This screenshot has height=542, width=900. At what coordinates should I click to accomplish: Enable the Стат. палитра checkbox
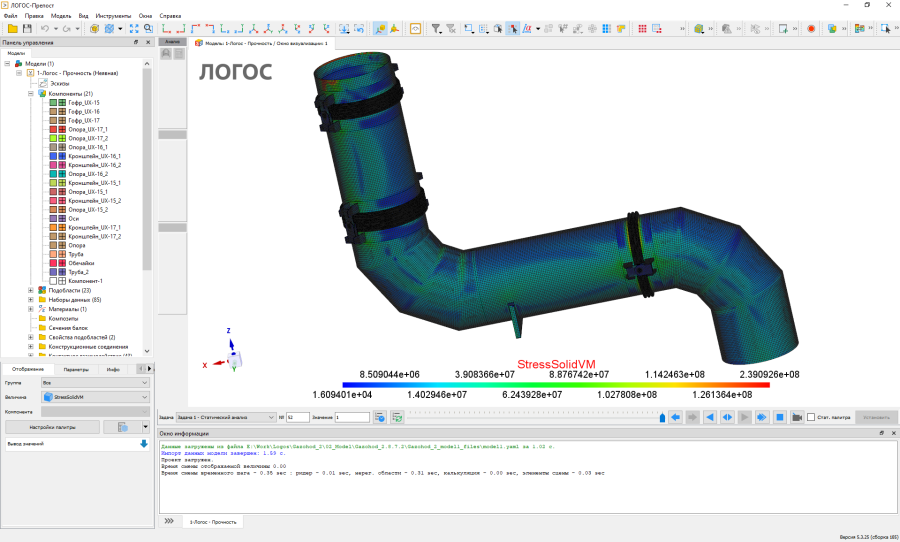(811, 417)
